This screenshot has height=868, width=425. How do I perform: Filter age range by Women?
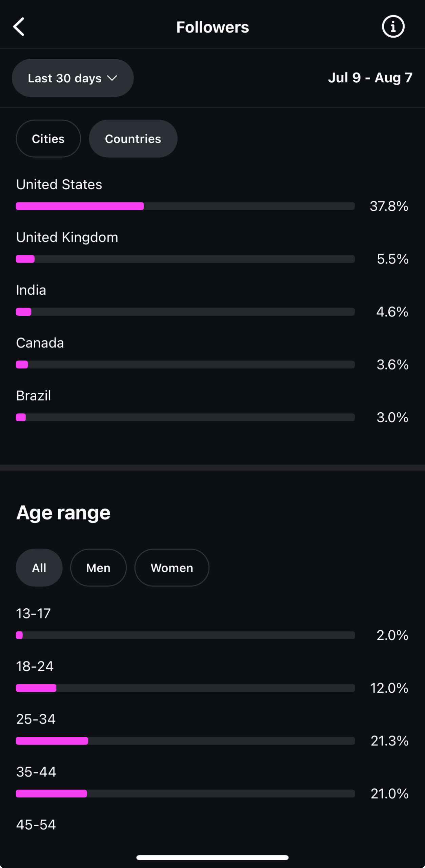coord(172,568)
